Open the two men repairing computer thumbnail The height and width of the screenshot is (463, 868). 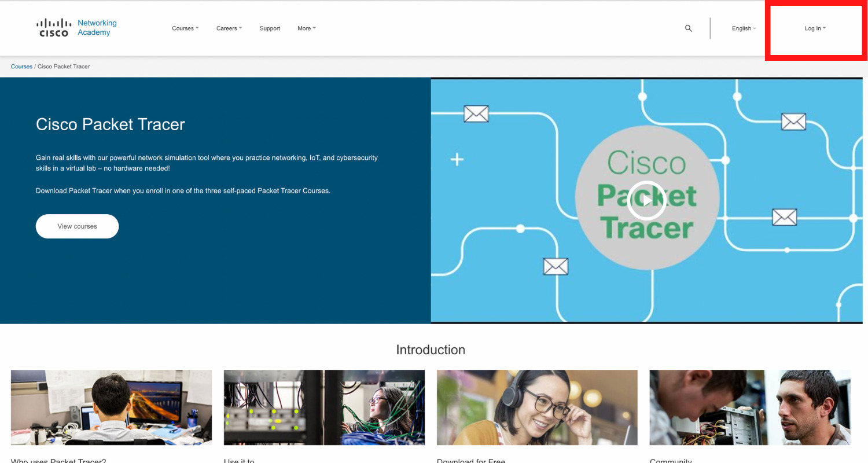750,407
